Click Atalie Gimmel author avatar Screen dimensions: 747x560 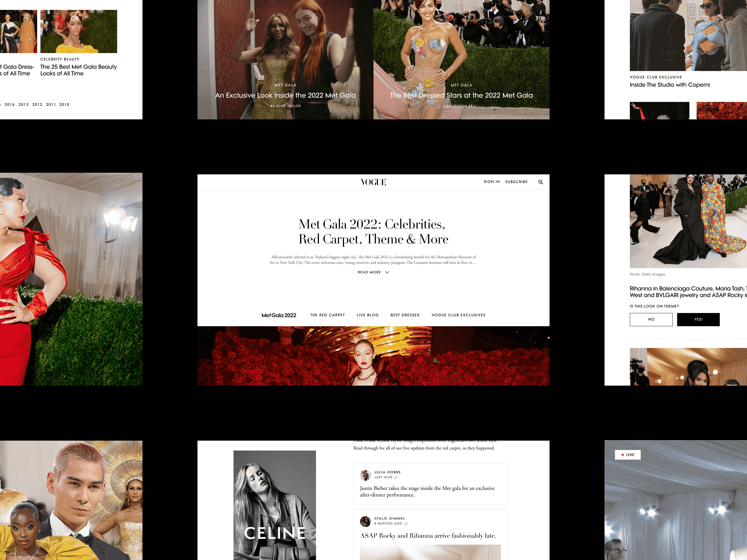point(365,521)
